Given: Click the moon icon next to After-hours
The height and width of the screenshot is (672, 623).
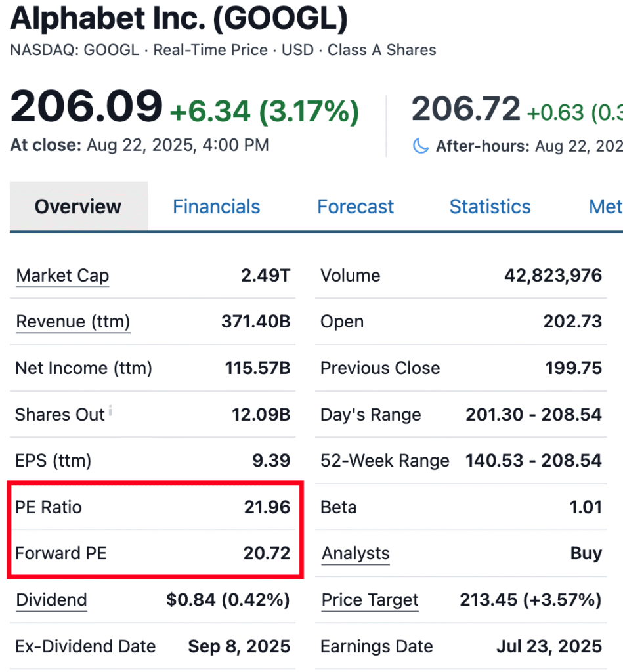Looking at the screenshot, I should click(x=420, y=146).
